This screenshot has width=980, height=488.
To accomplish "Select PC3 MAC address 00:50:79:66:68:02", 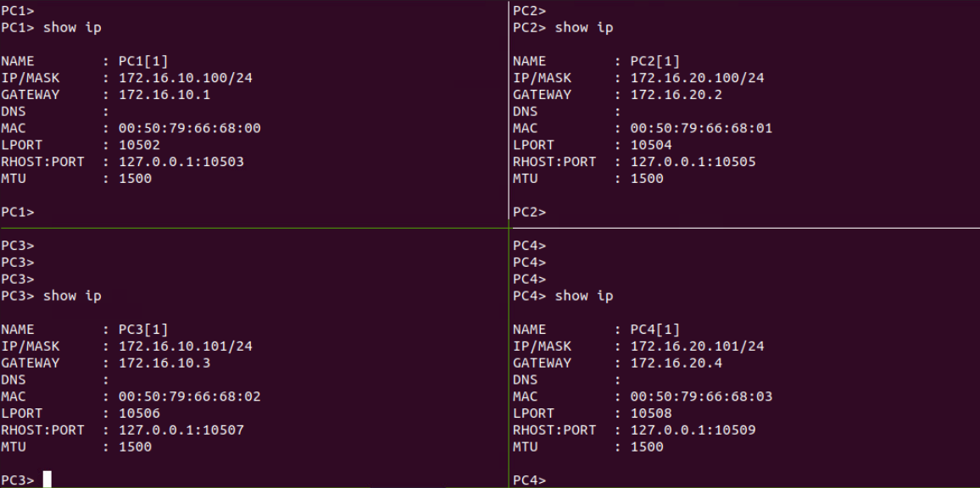I will (189, 396).
